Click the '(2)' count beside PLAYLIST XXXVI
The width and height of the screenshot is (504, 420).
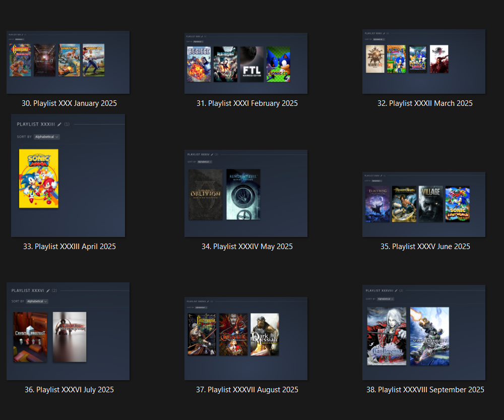coord(54,291)
